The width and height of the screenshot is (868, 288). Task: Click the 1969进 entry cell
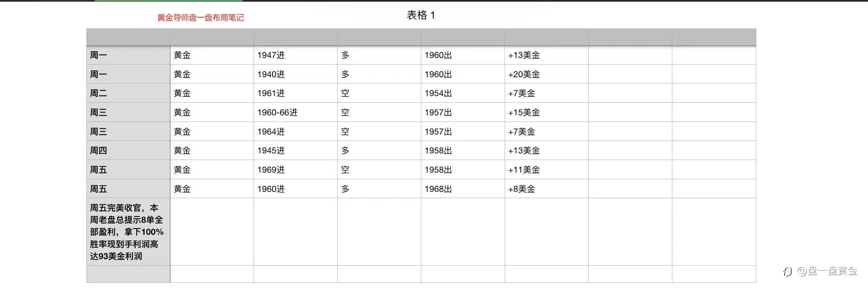coord(296,170)
